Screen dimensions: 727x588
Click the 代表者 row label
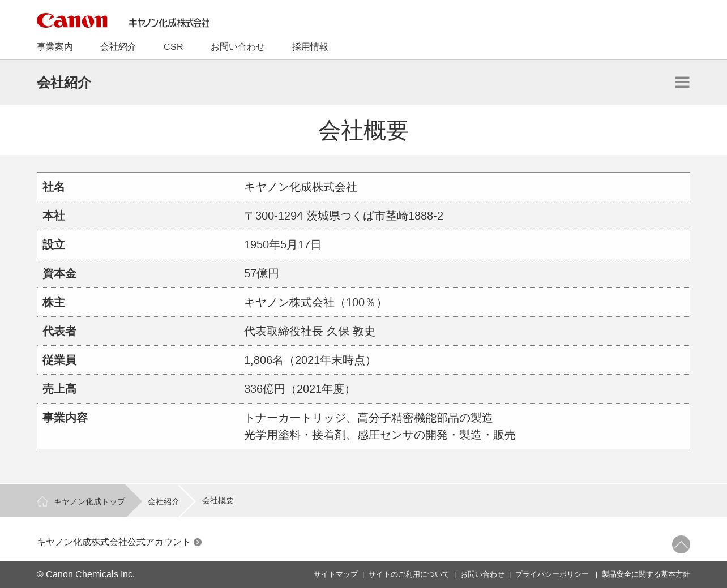coord(59,331)
